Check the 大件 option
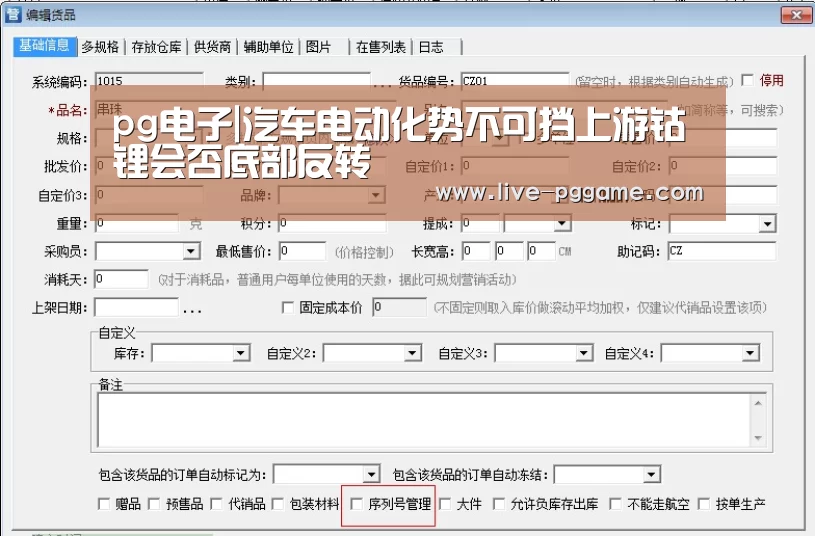 pos(445,504)
